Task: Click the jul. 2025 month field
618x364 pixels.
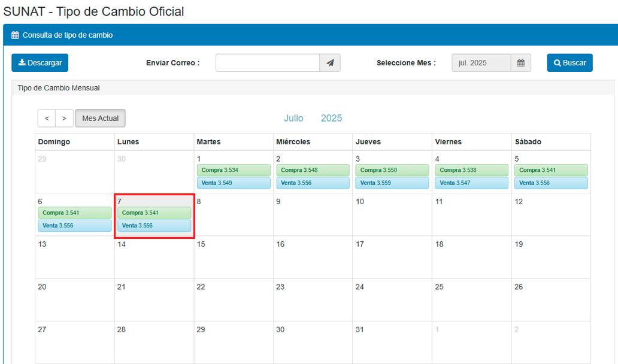Action: (481, 63)
